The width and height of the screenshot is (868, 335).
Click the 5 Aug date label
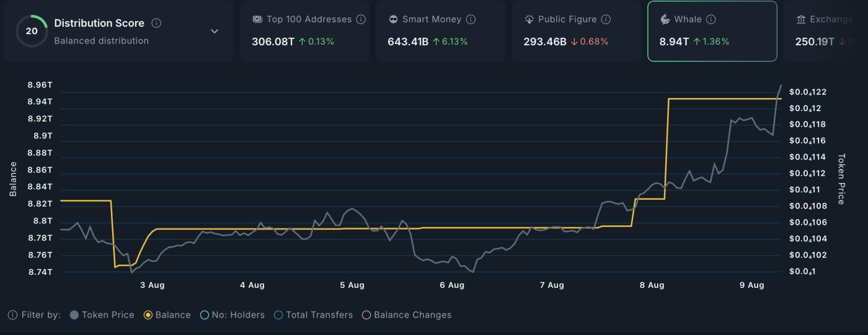point(352,285)
